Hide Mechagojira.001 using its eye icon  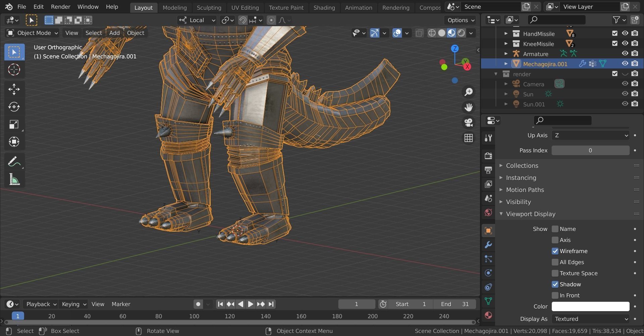(625, 63)
